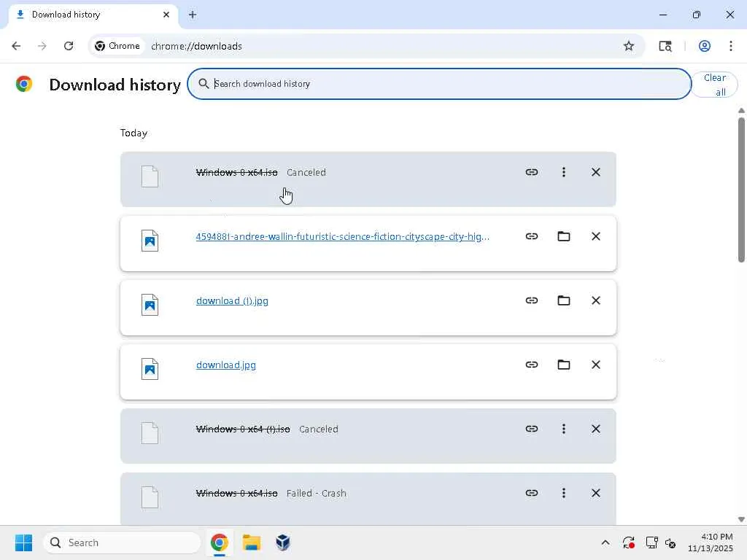This screenshot has width=747, height=560.
Task: Remove Windows-0-x64 (1).iso from history
Action: tap(595, 429)
